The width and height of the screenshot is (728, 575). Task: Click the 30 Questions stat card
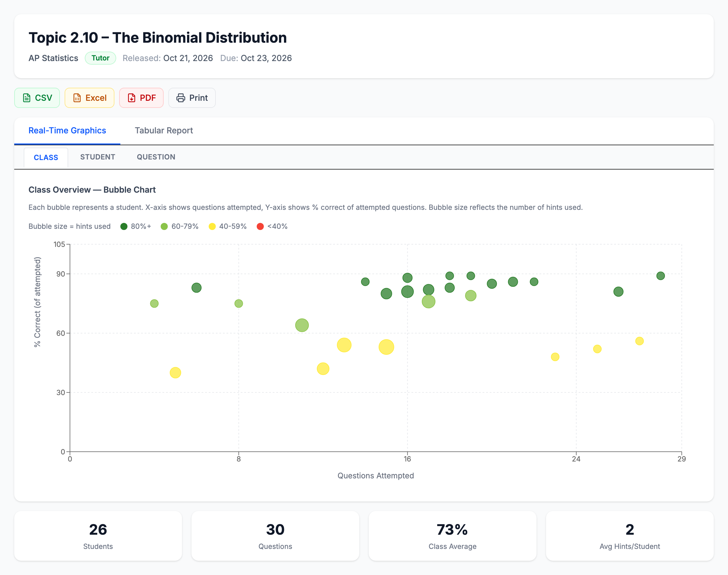(x=275, y=536)
